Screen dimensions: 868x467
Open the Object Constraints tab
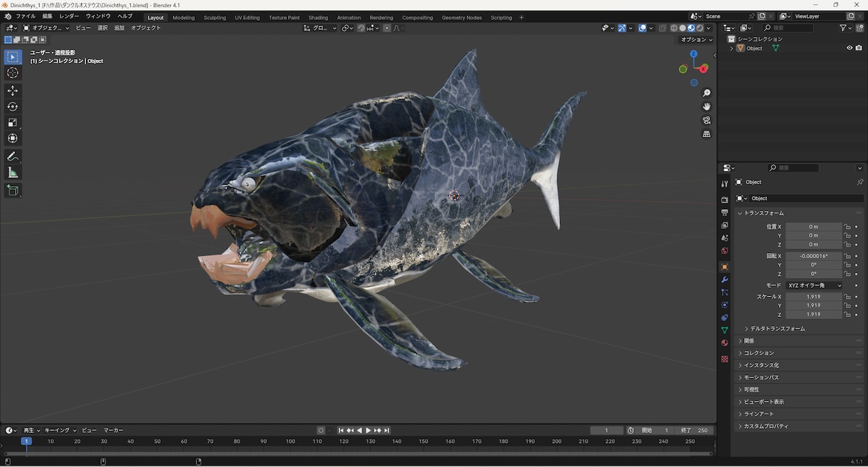click(x=725, y=318)
